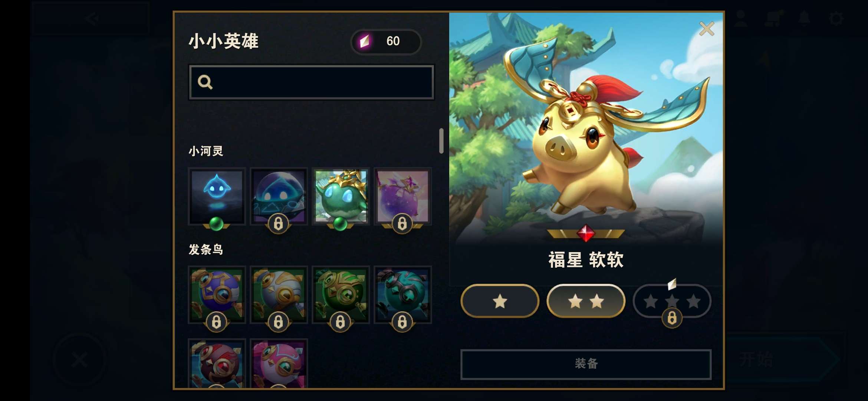This screenshot has height=401, width=868.
Task: Click the 装备 equip button
Action: 586,364
